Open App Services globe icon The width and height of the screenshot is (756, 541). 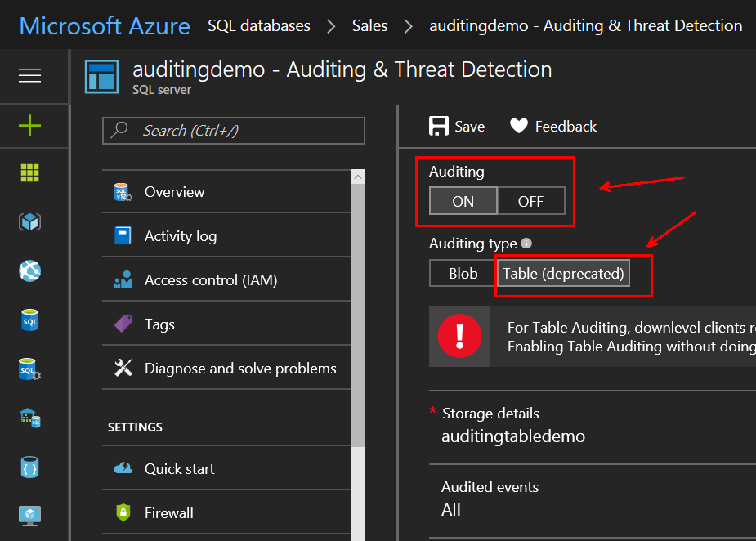(x=29, y=271)
